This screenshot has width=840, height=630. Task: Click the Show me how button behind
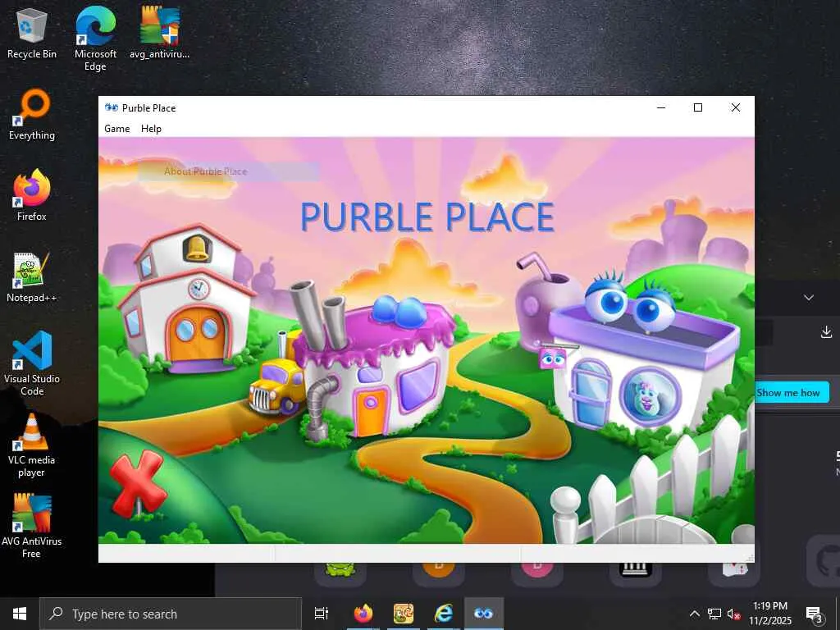click(x=792, y=393)
